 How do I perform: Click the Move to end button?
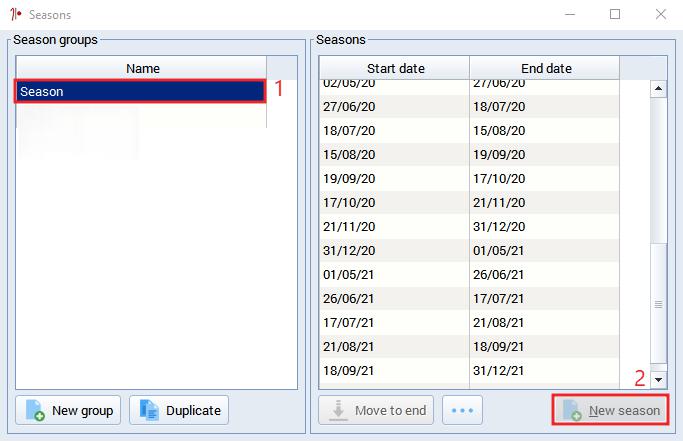click(376, 410)
